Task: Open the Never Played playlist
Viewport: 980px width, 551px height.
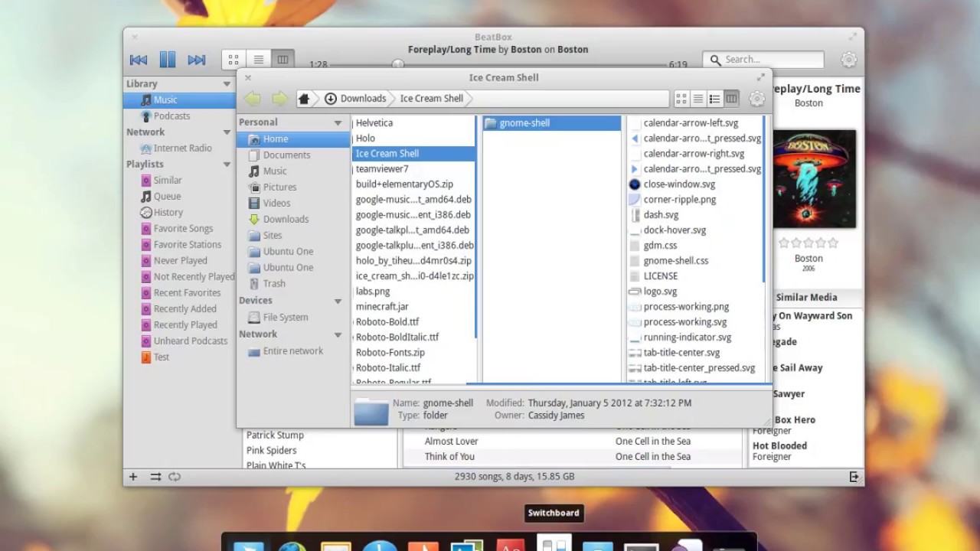Action: 179,260
